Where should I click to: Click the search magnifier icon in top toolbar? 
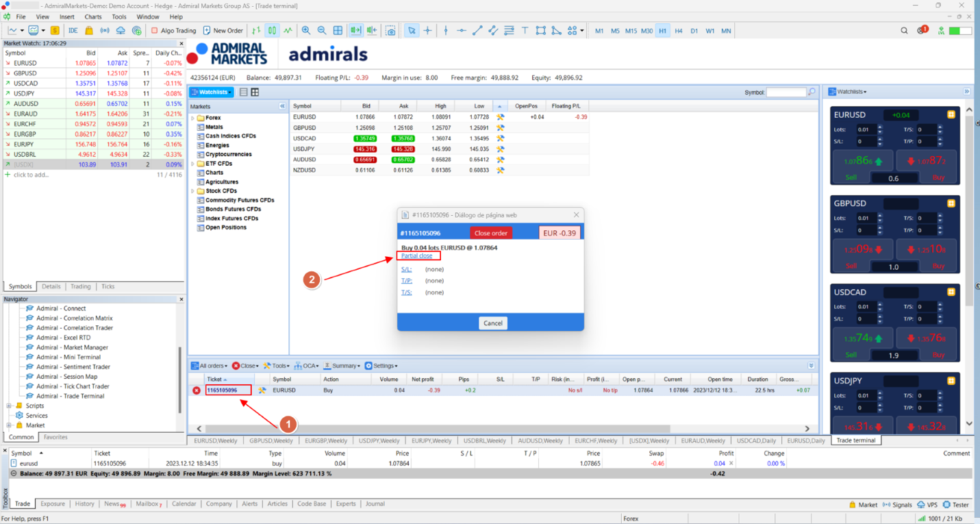click(x=904, y=30)
